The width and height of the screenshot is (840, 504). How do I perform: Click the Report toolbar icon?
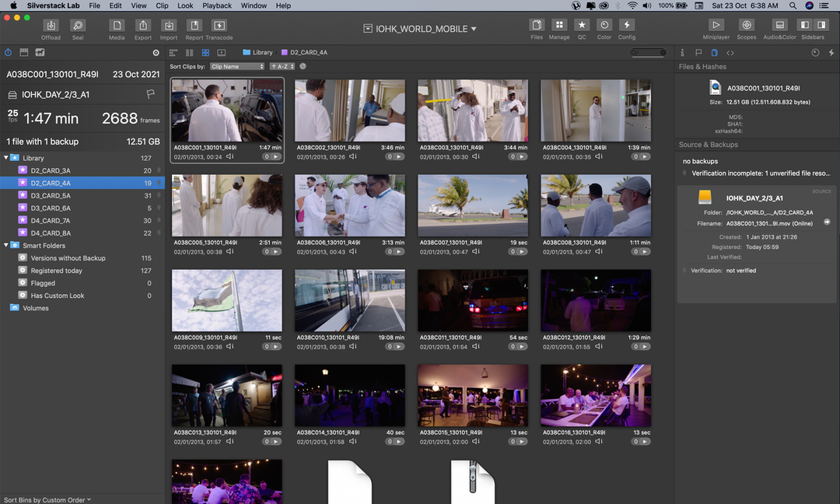[x=194, y=26]
